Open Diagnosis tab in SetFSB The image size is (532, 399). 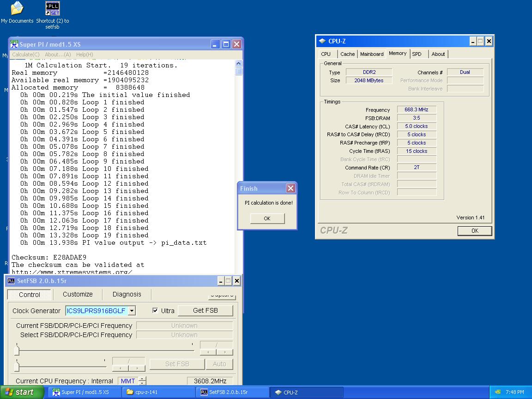[x=127, y=294]
